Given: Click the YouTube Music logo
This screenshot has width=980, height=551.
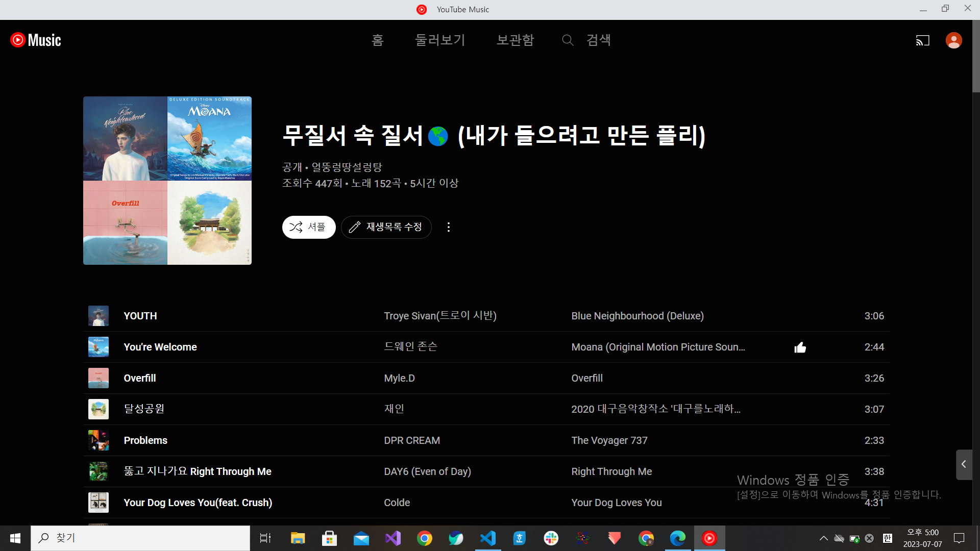Looking at the screenshot, I should coord(36,40).
